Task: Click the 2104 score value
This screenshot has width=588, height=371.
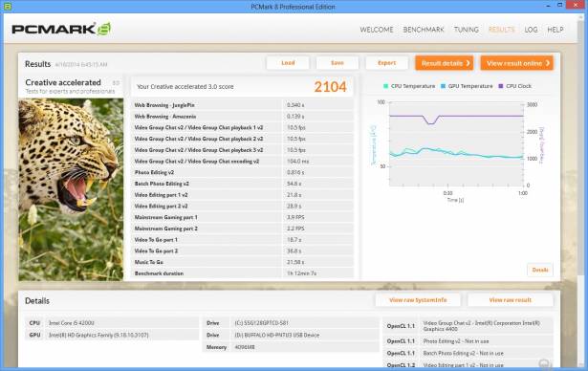Action: point(330,87)
